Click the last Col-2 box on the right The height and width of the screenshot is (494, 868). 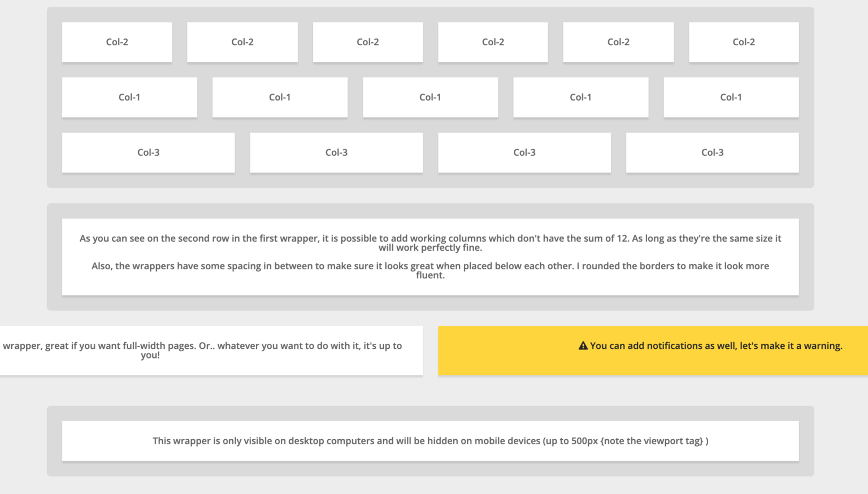coord(743,42)
